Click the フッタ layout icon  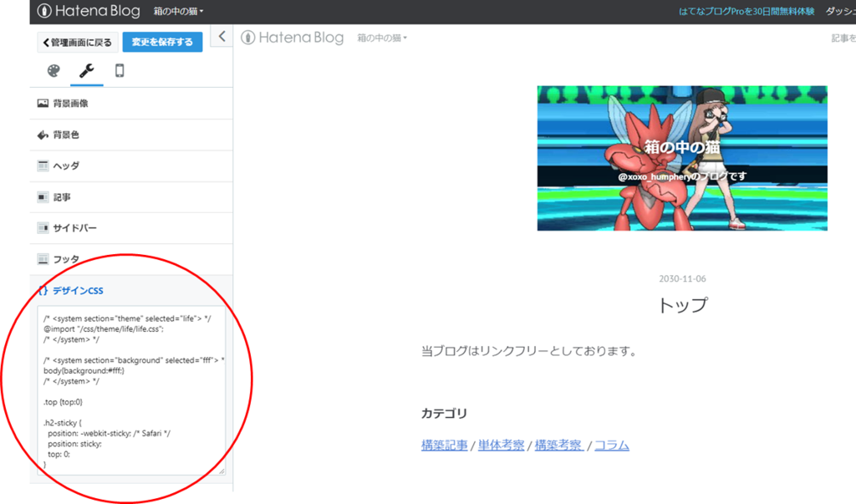coord(43,259)
